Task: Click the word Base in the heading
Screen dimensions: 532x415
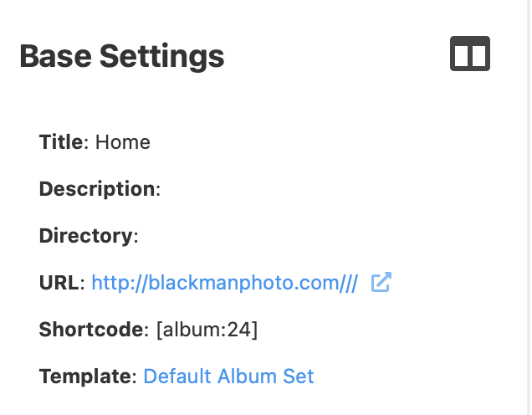Action: coord(54,56)
